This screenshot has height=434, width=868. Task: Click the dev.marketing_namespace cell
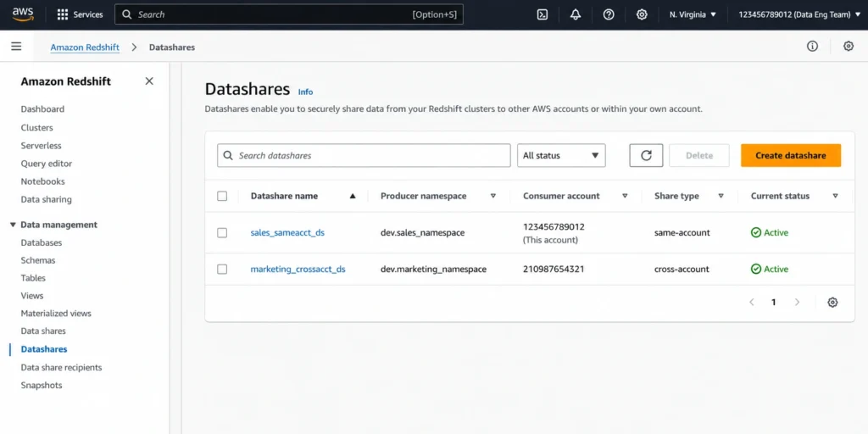433,269
